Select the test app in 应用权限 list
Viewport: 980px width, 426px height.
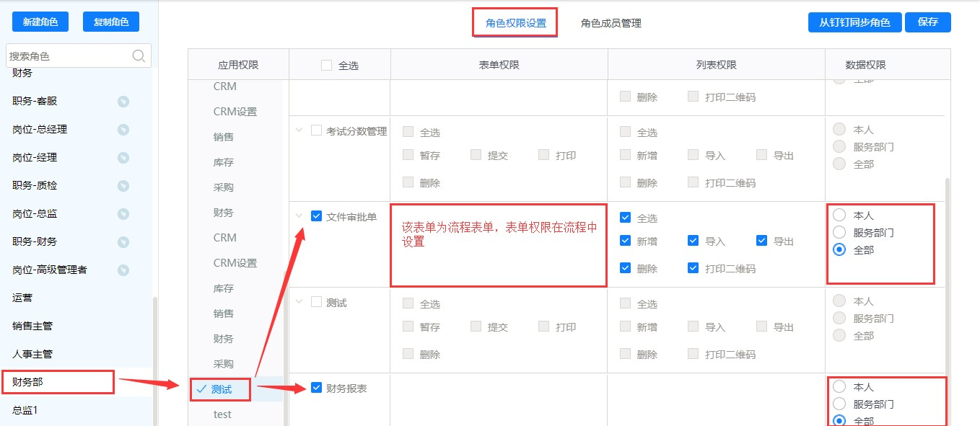pyautogui.click(x=222, y=414)
